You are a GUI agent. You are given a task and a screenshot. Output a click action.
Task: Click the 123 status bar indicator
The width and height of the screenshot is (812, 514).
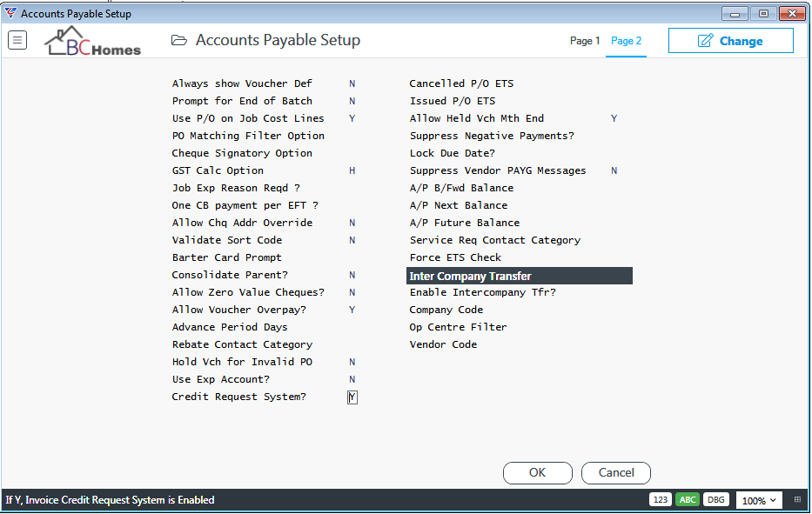pyautogui.click(x=661, y=499)
